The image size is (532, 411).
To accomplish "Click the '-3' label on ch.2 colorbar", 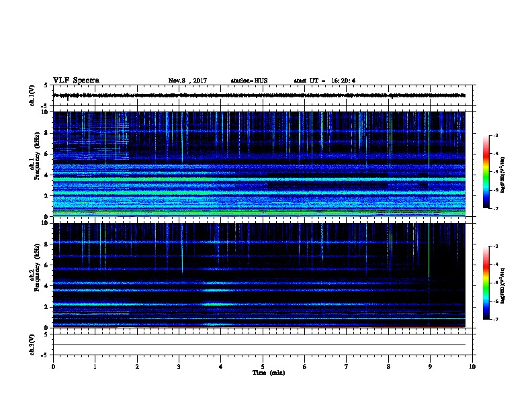I will (x=496, y=246).
